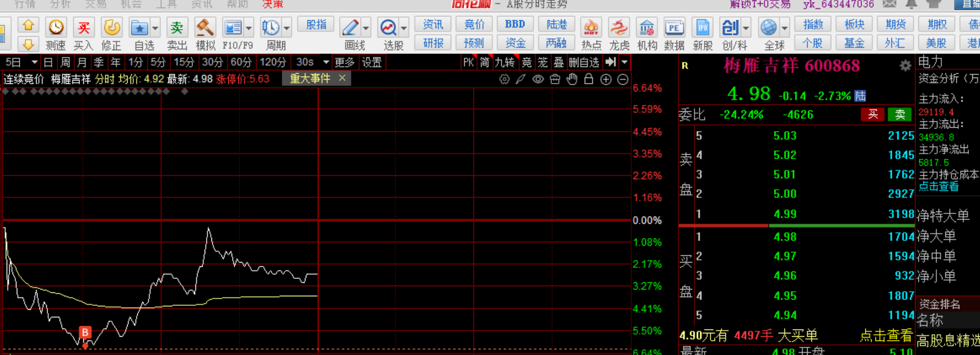The width and height of the screenshot is (980, 355).
Task: Open the 龙虎 dragon icon
Action: point(619,27)
